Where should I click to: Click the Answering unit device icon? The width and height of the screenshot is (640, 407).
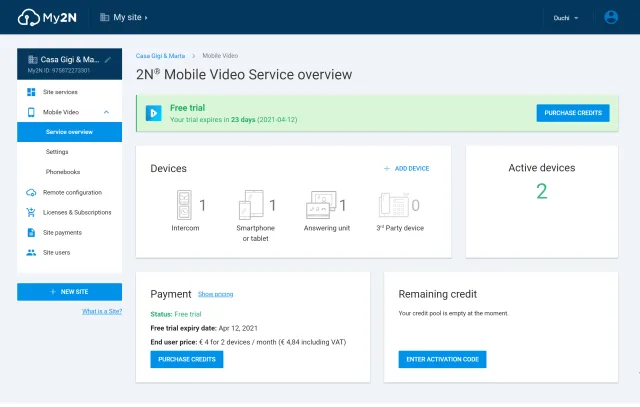coord(320,205)
